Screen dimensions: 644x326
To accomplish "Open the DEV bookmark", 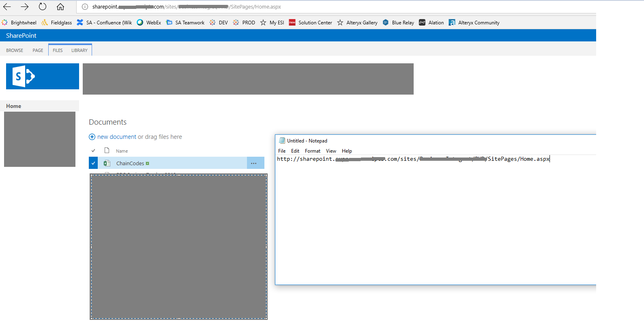I will pyautogui.click(x=219, y=23).
